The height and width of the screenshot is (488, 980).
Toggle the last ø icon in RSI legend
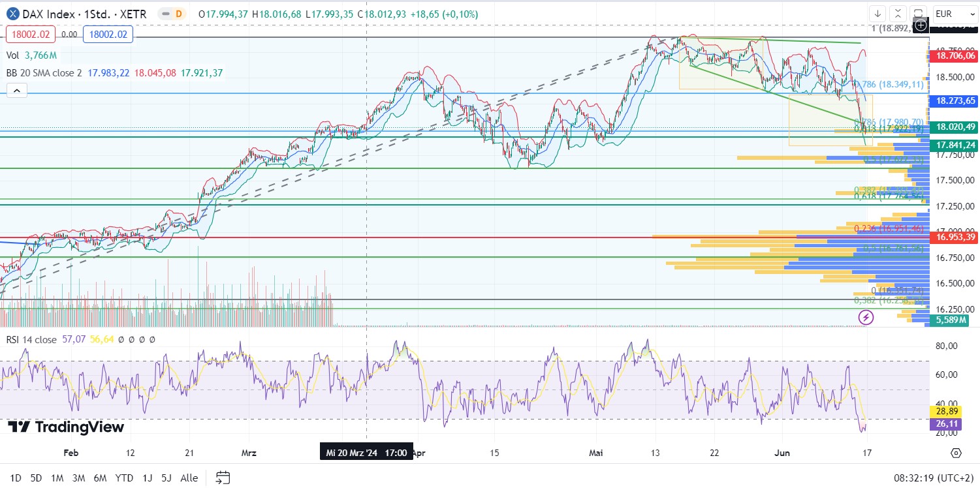click(x=153, y=339)
